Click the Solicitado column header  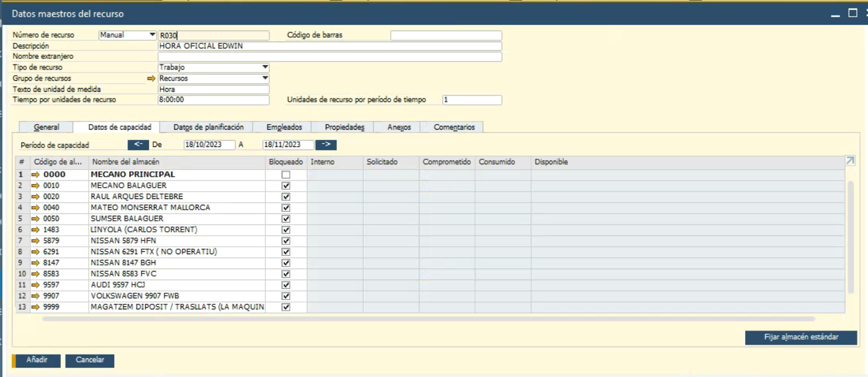pos(391,162)
